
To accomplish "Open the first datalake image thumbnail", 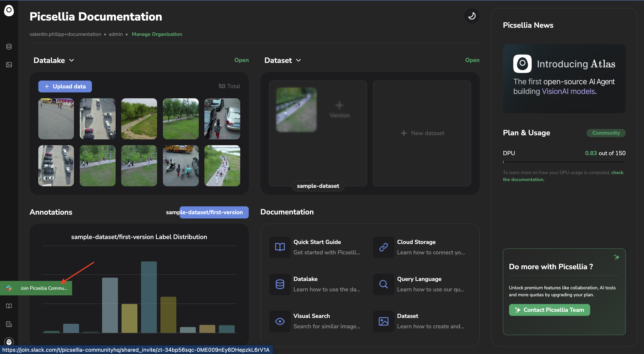I will pyautogui.click(x=56, y=119).
